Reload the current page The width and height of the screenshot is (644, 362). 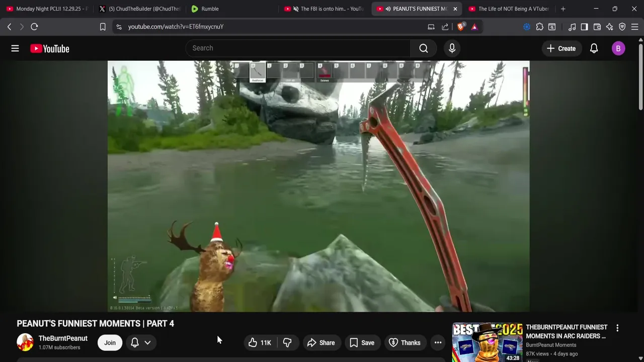(34, 27)
